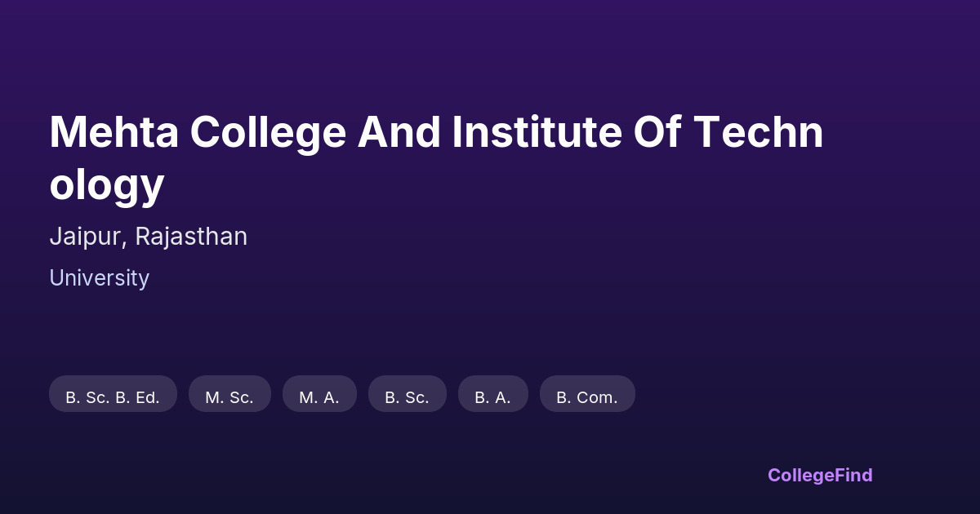Click the Jaipur, Rajasthan location text
980x514 pixels.
(148, 237)
